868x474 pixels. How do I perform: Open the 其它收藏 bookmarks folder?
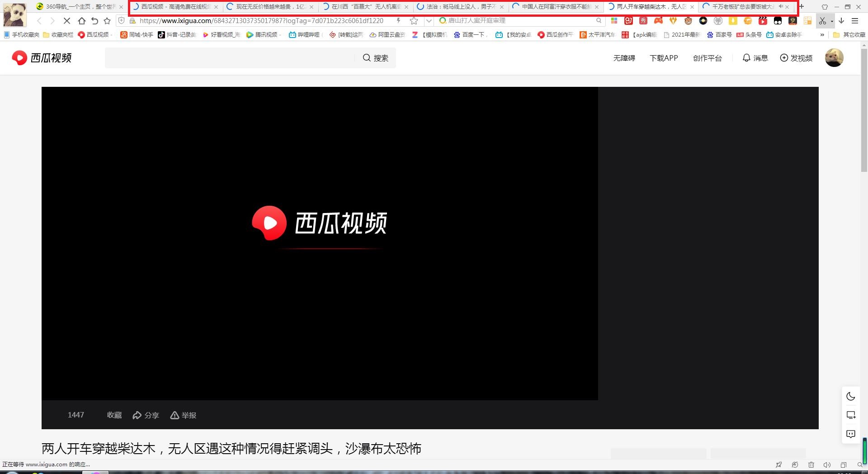tap(849, 35)
